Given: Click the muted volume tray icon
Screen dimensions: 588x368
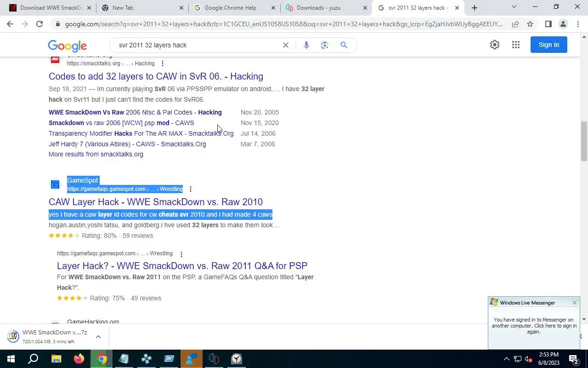Looking at the screenshot, I should 529,359.
